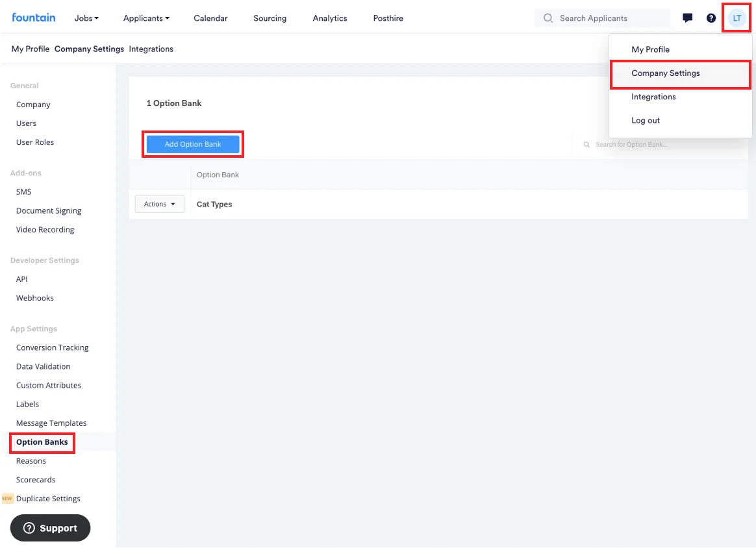Open User Roles in the sidebar
756x548 pixels.
coord(34,142)
